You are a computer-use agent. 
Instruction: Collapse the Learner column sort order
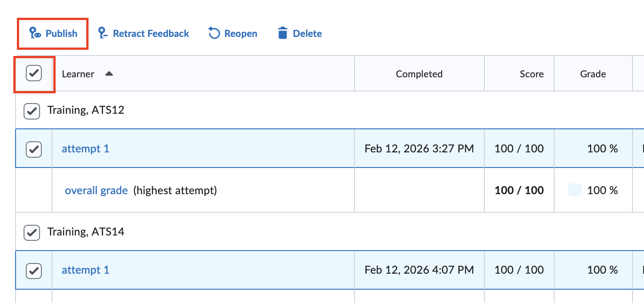click(x=109, y=74)
